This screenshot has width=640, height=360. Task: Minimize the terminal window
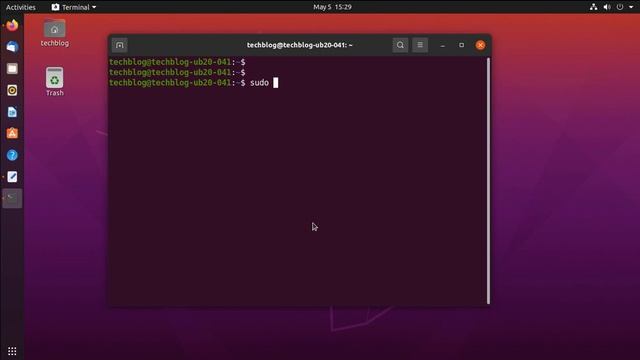[442, 45]
